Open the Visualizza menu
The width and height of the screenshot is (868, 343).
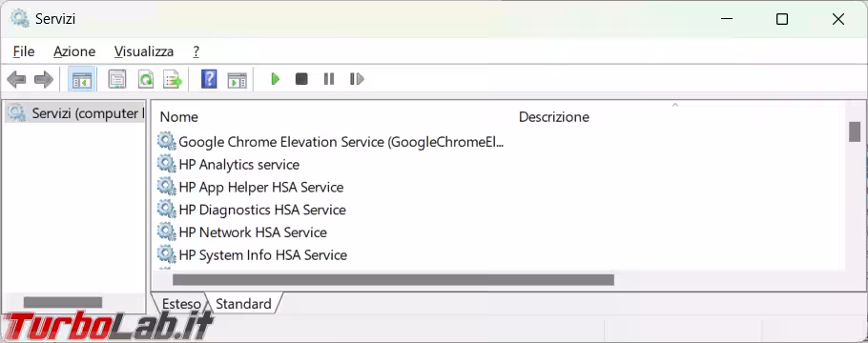144,51
